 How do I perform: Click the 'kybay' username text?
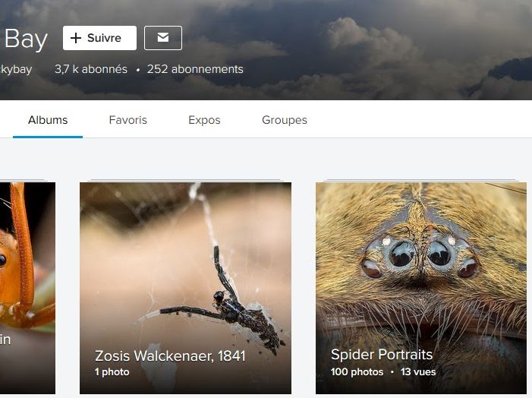(x=15, y=69)
